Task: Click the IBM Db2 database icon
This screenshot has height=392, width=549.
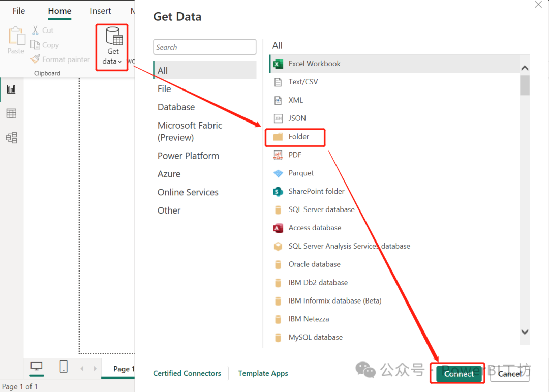Action: coord(278,283)
